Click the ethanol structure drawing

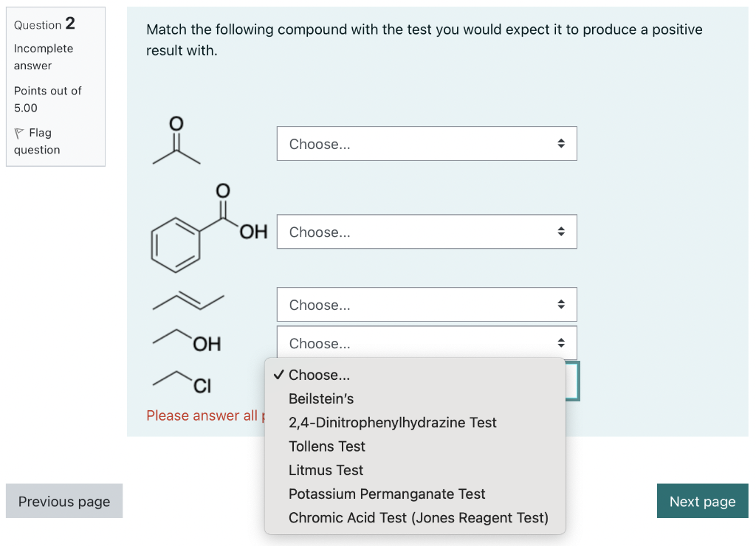point(187,340)
